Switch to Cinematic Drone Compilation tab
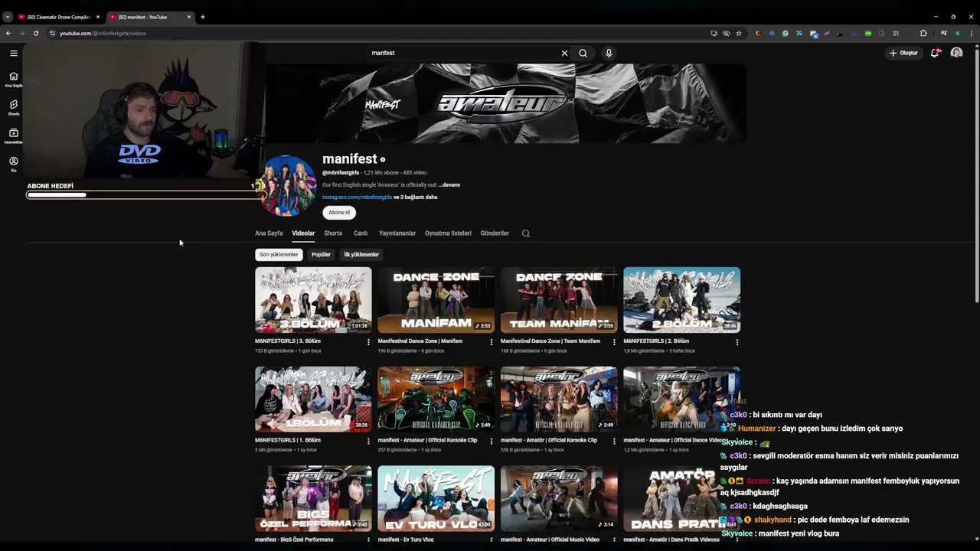This screenshot has height=551, width=980. click(x=58, y=17)
